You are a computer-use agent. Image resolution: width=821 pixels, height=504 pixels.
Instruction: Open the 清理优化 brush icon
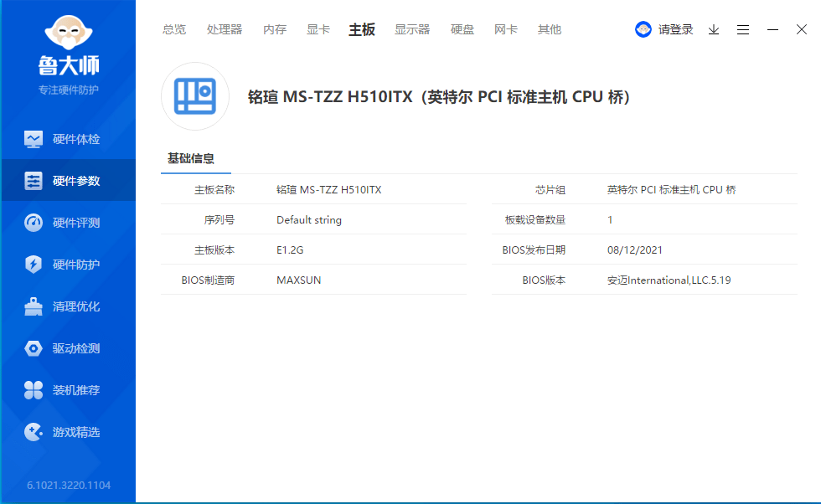coord(33,306)
